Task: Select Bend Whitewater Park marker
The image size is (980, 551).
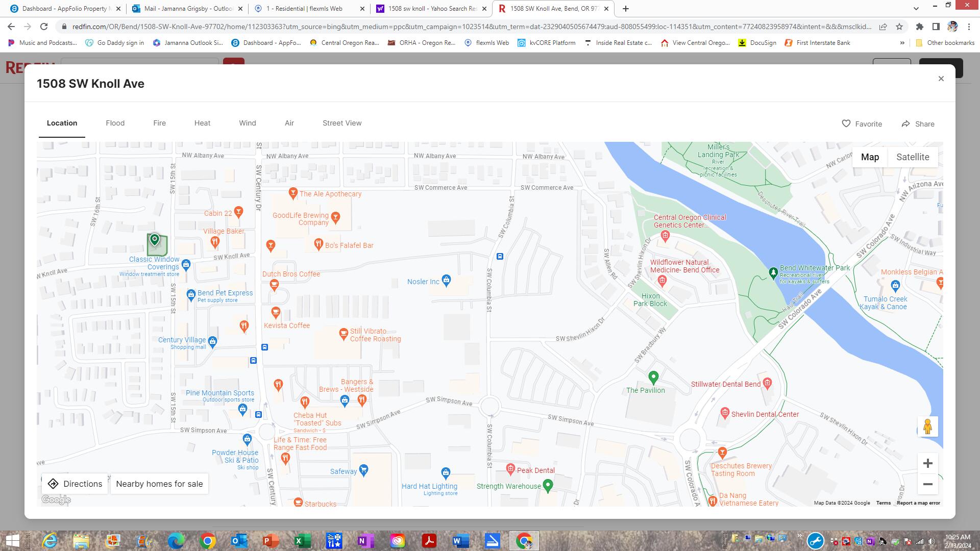Action: tap(773, 272)
